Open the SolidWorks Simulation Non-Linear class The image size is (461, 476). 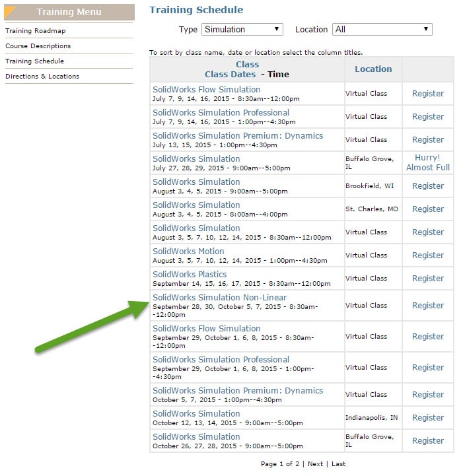(x=219, y=298)
